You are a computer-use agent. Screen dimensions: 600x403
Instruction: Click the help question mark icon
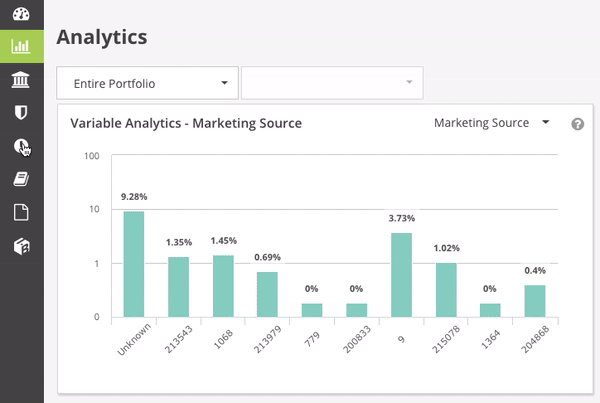point(577,124)
